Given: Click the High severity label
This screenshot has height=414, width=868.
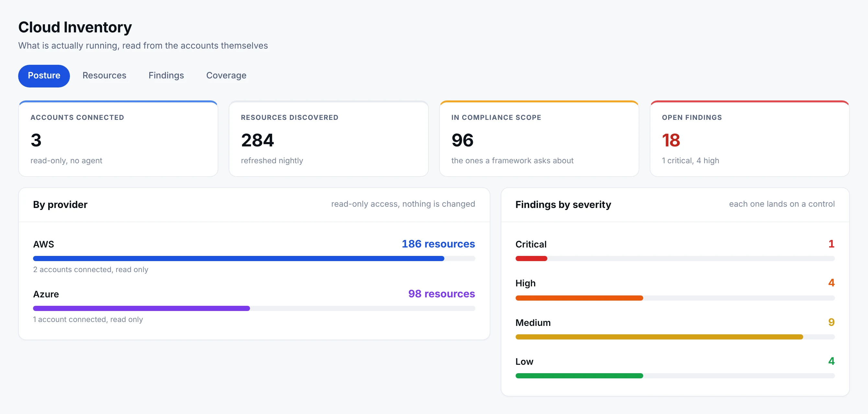Looking at the screenshot, I should [x=525, y=283].
